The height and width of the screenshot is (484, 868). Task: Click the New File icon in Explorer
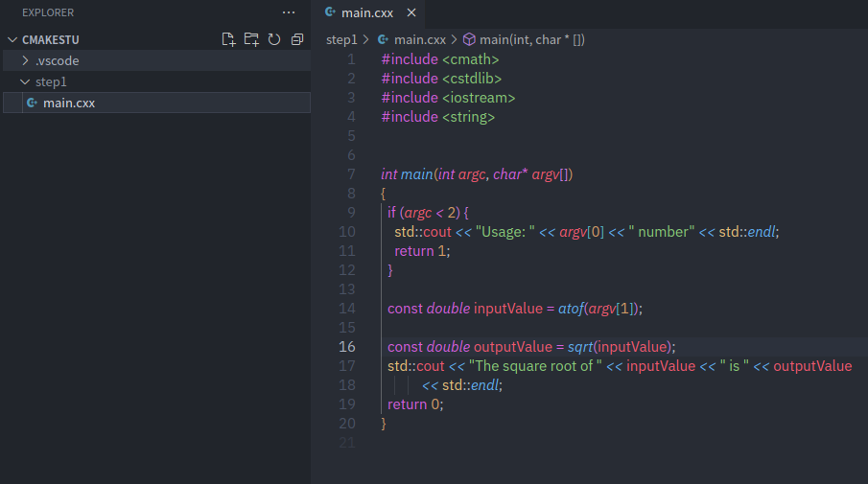pos(228,39)
